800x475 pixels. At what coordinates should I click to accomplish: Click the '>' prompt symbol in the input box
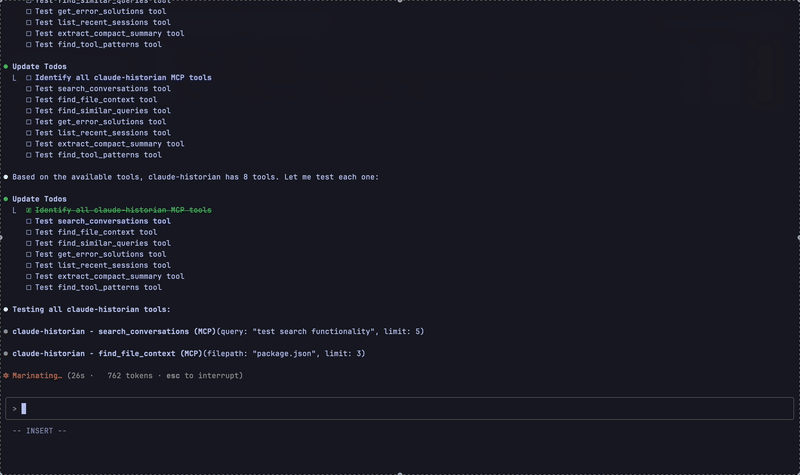pos(14,409)
